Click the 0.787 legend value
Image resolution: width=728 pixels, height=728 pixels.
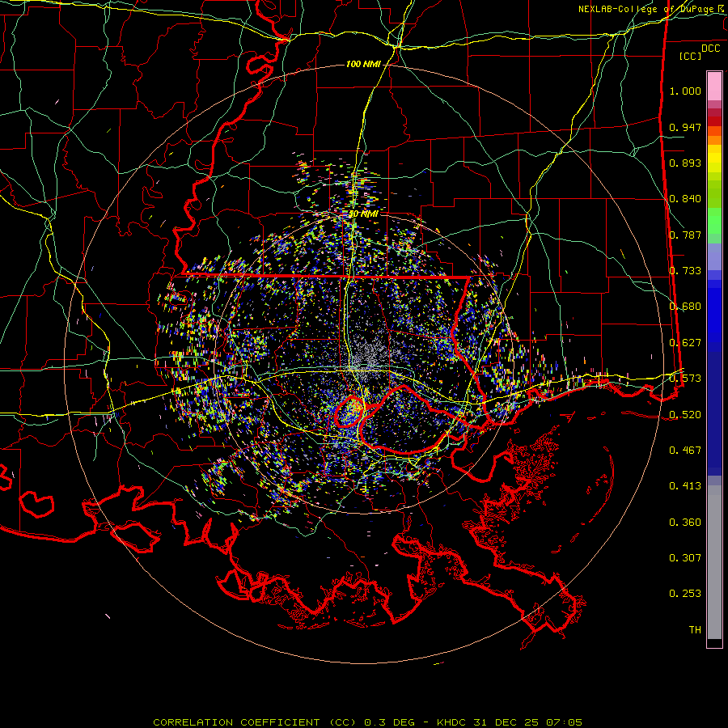click(x=685, y=235)
